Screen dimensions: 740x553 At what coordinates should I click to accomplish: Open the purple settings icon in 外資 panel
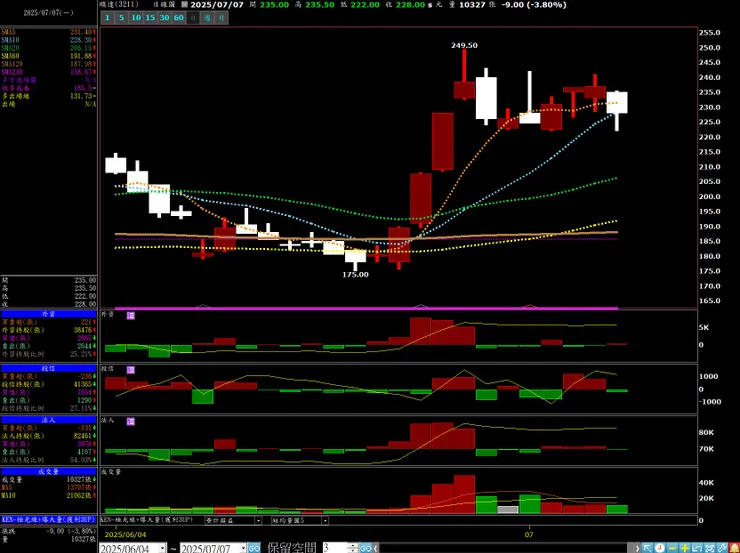tap(131, 315)
